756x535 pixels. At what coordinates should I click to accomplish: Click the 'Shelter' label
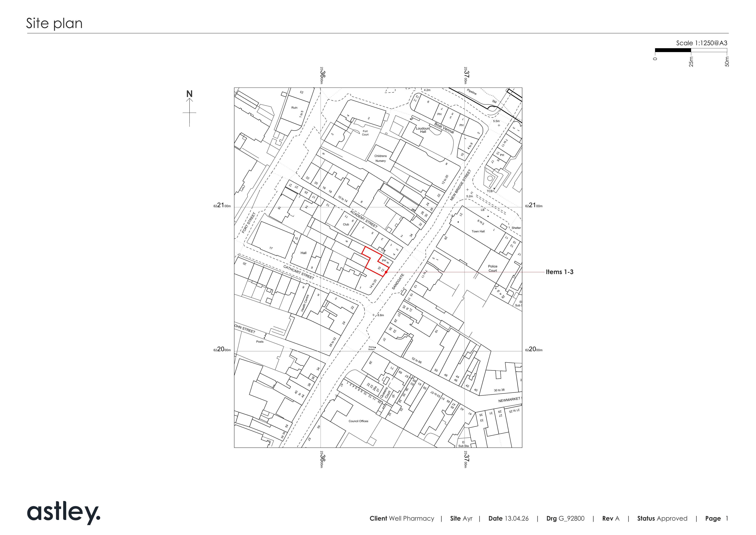pos(516,228)
